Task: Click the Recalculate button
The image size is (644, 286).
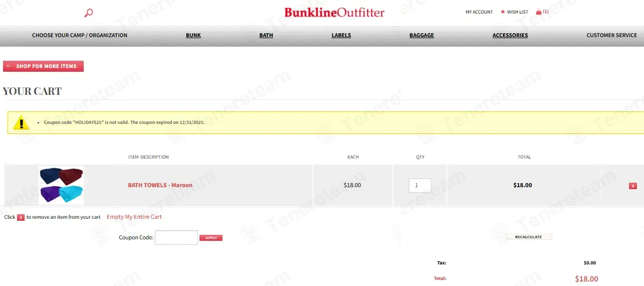Action: click(529, 237)
